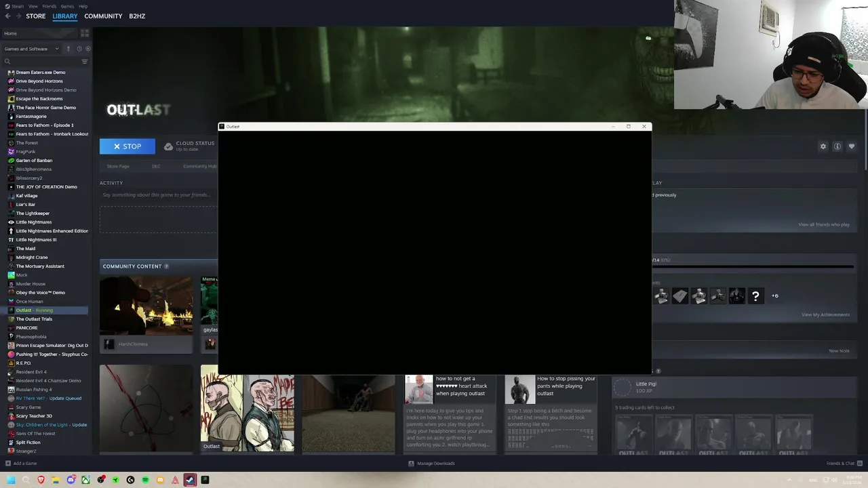Screen dimensions: 868x488
Task: Select The Mortuary Assistant in library
Action: coord(40,266)
